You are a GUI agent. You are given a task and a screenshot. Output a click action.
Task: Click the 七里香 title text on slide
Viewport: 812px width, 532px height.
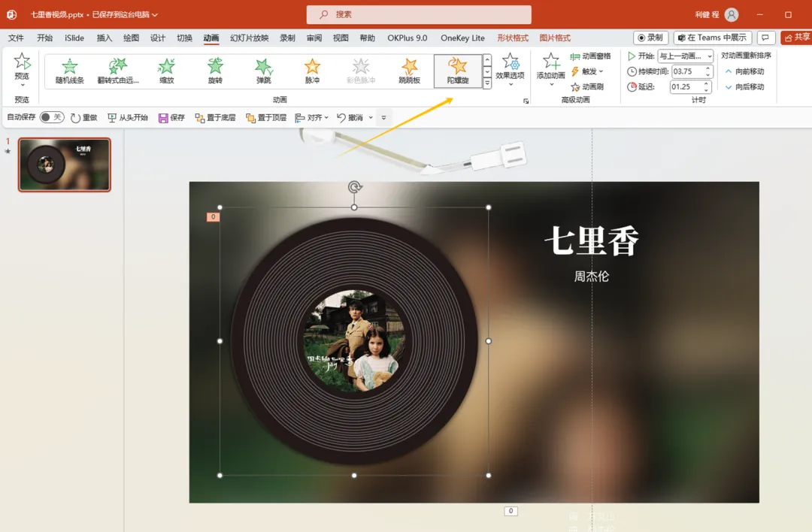[592, 240]
